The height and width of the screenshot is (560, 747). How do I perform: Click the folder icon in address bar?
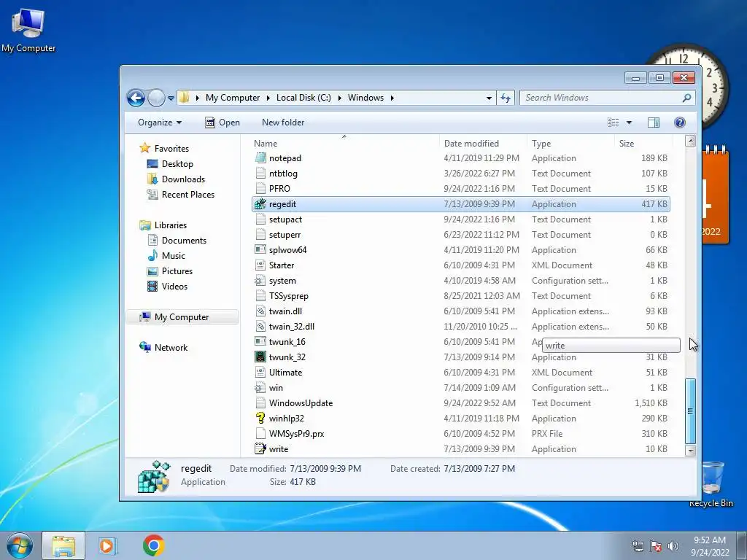click(x=185, y=98)
